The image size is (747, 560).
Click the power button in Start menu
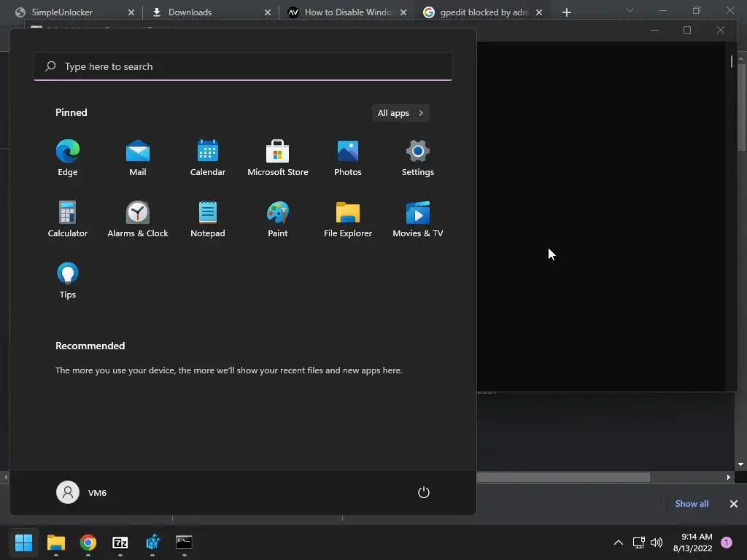pos(424,492)
